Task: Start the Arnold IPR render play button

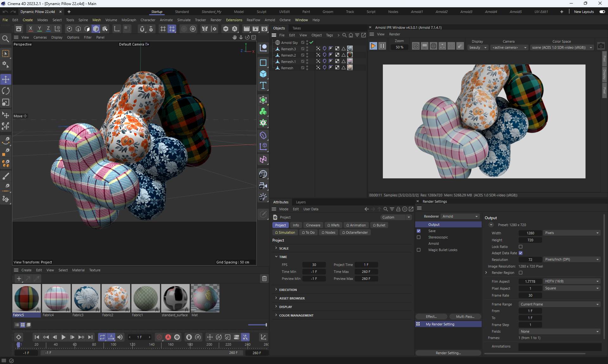Action: coord(373,46)
